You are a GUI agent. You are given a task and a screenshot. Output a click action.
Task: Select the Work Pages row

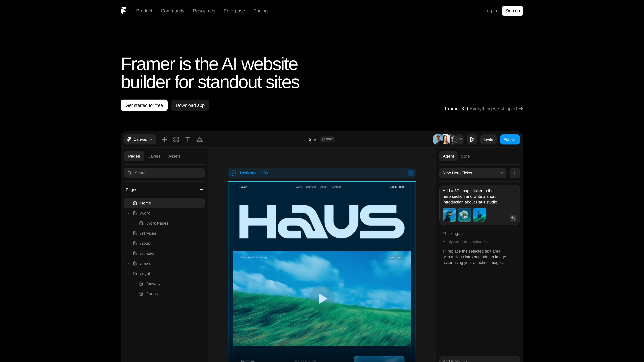coord(164,223)
